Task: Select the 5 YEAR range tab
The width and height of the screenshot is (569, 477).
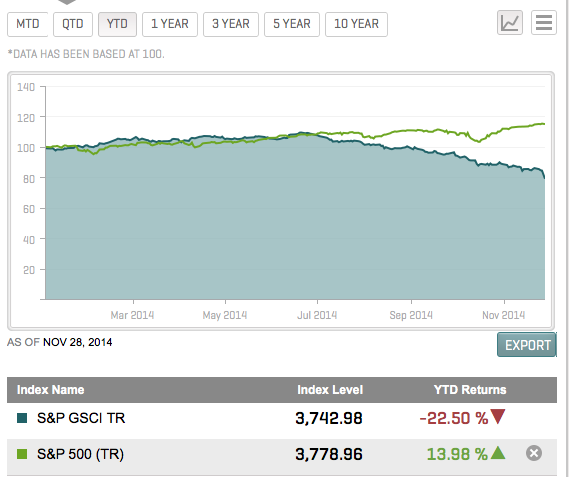Action: click(x=292, y=24)
